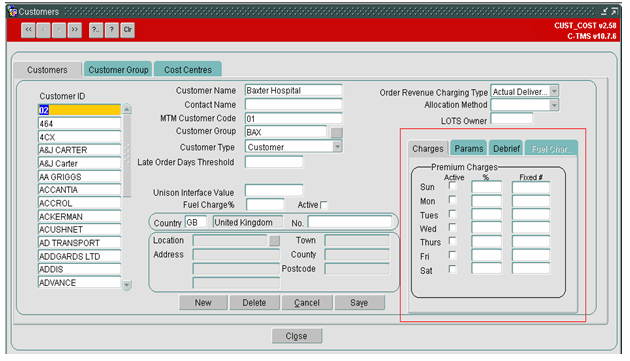Select the Debrief sub-tab

click(x=506, y=148)
